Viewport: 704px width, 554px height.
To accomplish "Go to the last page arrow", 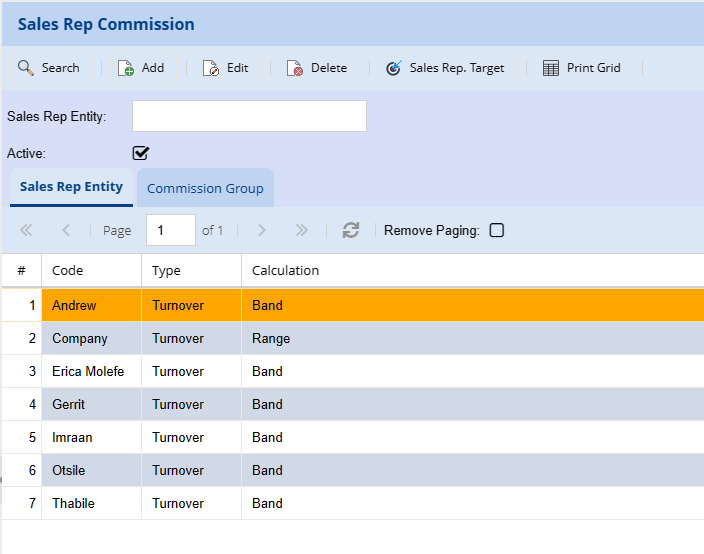I will tap(301, 230).
